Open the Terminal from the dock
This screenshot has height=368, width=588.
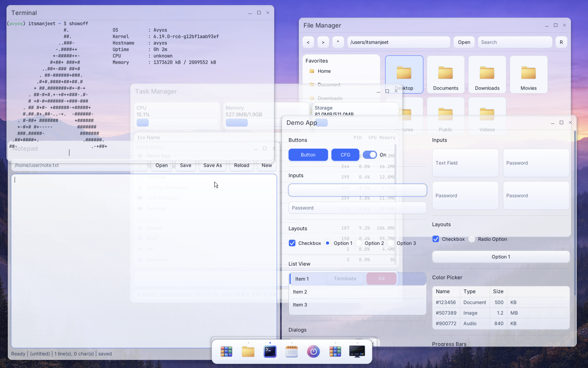pos(270,351)
